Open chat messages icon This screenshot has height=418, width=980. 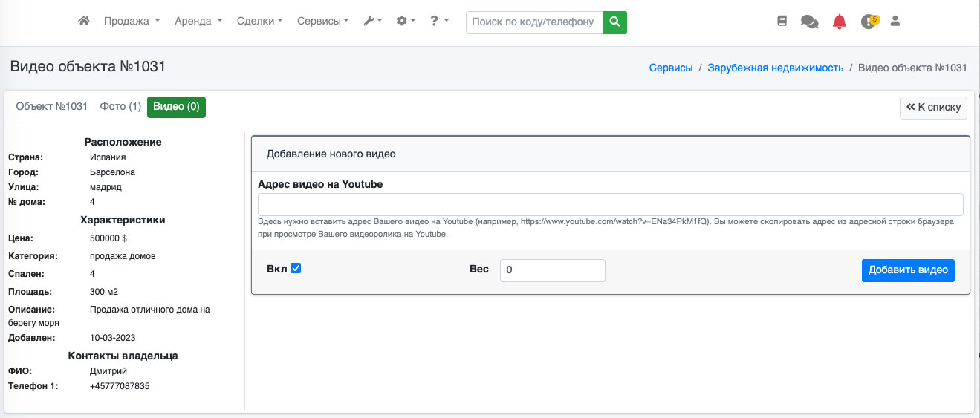pyautogui.click(x=809, y=22)
